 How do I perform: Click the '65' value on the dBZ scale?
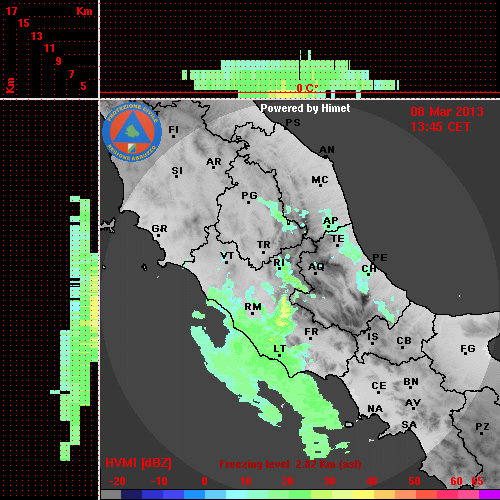477,481
